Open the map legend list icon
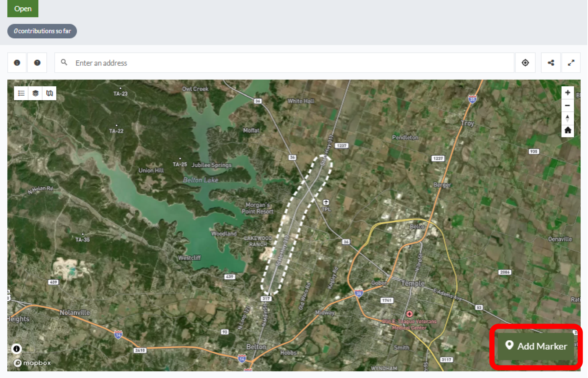Image resolution: width=588 pixels, height=378 pixels. point(21,93)
